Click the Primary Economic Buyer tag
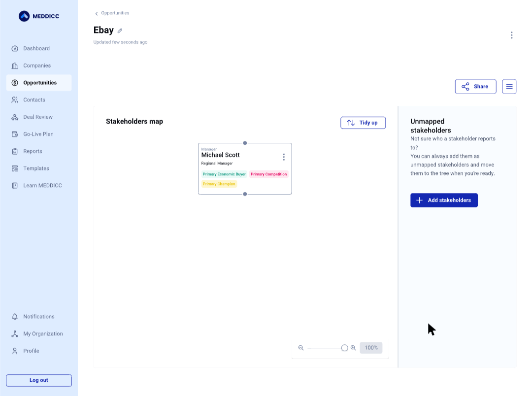The height and width of the screenshot is (396, 532). 224,174
